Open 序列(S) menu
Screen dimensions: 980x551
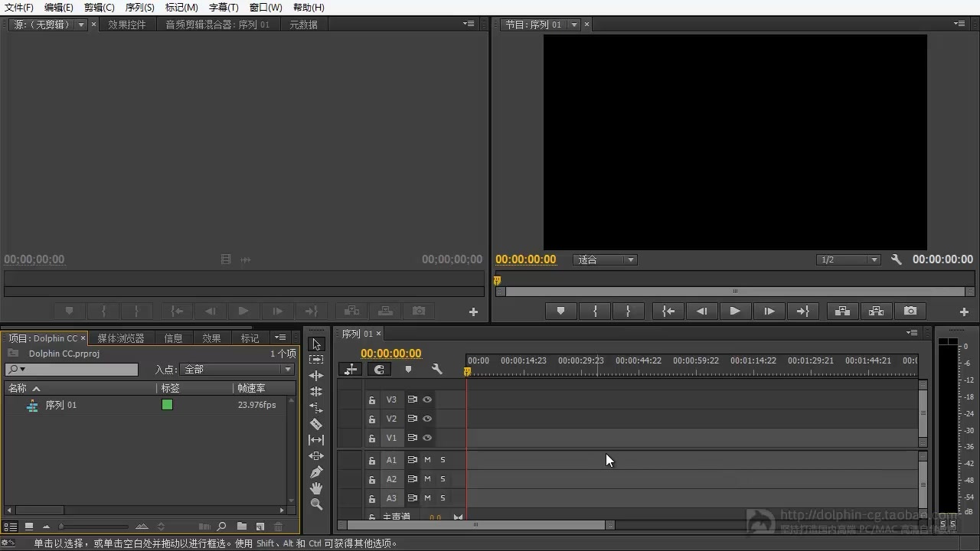coord(140,7)
